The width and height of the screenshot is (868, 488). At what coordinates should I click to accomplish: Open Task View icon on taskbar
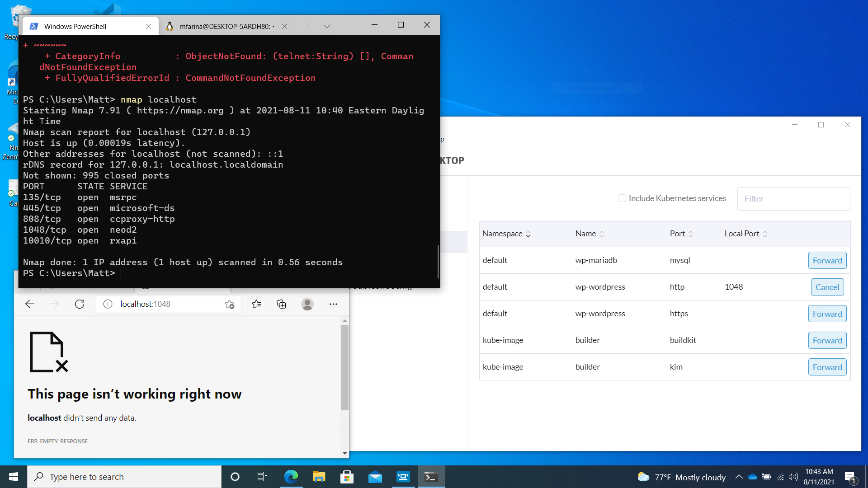pyautogui.click(x=262, y=477)
